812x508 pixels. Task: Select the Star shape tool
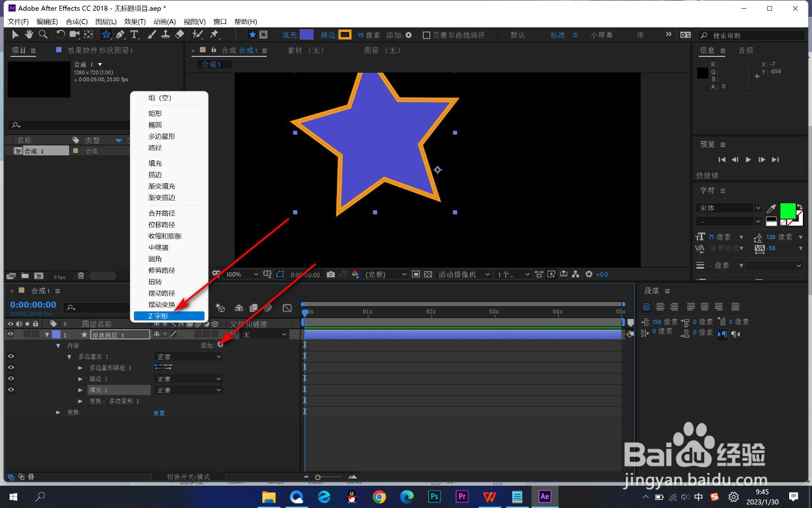pos(106,35)
